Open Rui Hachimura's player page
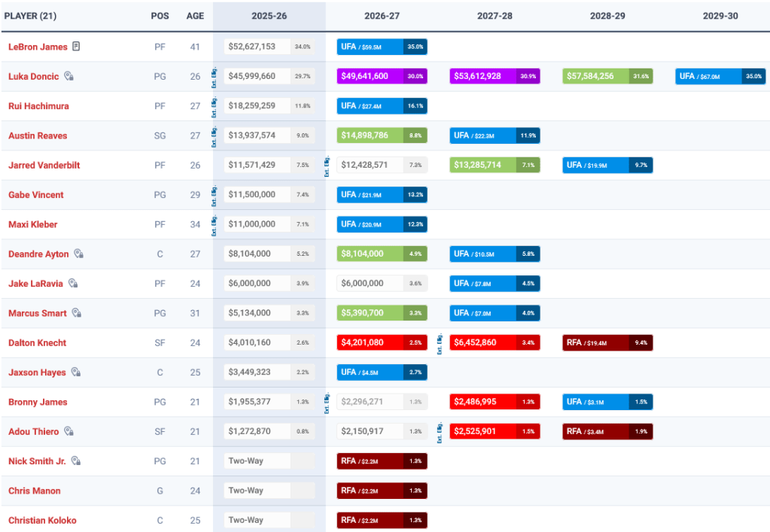Viewport: 770px width, 532px height. [x=38, y=106]
